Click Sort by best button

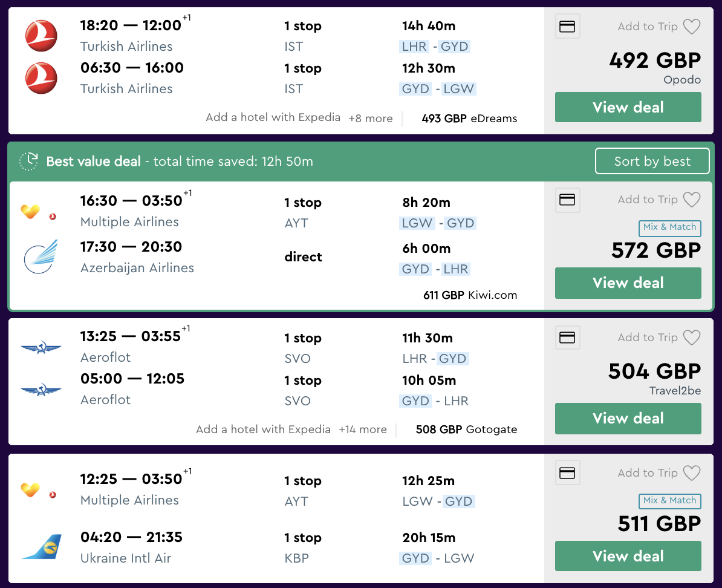[652, 162]
